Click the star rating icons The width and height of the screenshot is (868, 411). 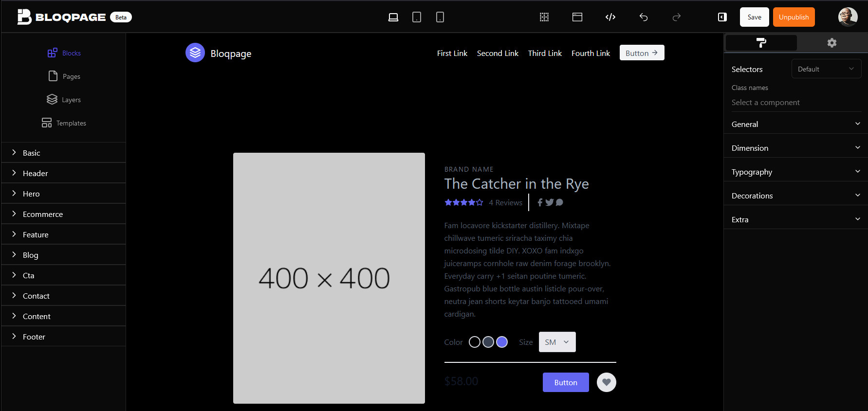tap(463, 202)
